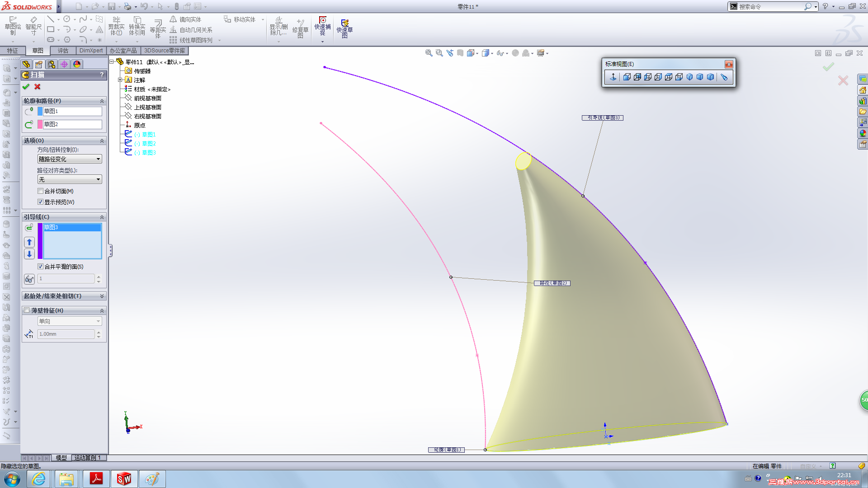Open the Quick Snaps tool
Viewport: 868px width, 488px height.
(x=322, y=25)
